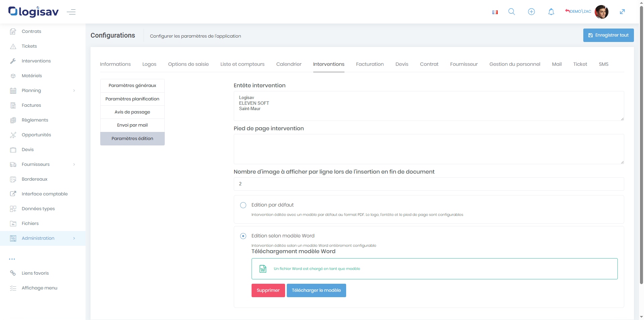
Task: Click the French flag language icon
Action: coord(495,12)
